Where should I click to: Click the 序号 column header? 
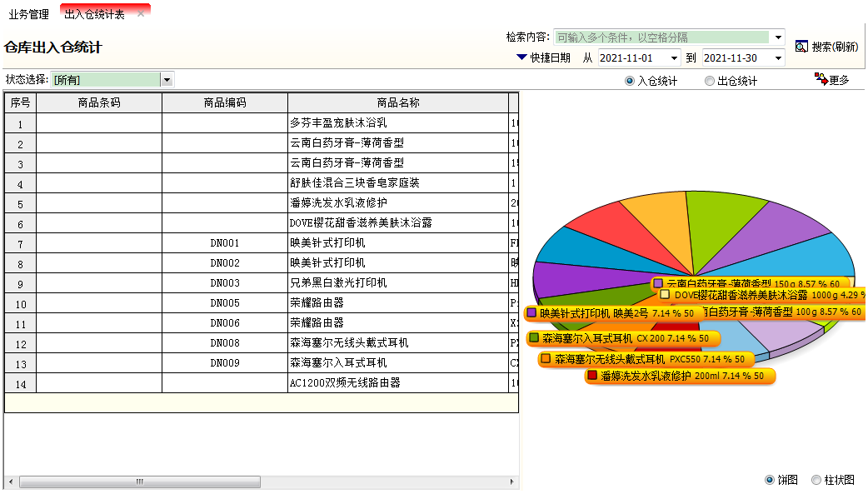coord(21,102)
